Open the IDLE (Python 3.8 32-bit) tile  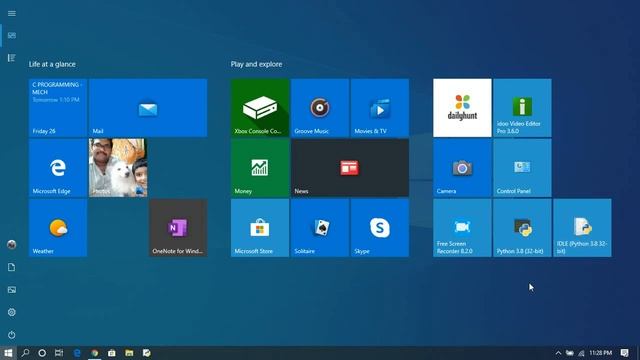582,228
